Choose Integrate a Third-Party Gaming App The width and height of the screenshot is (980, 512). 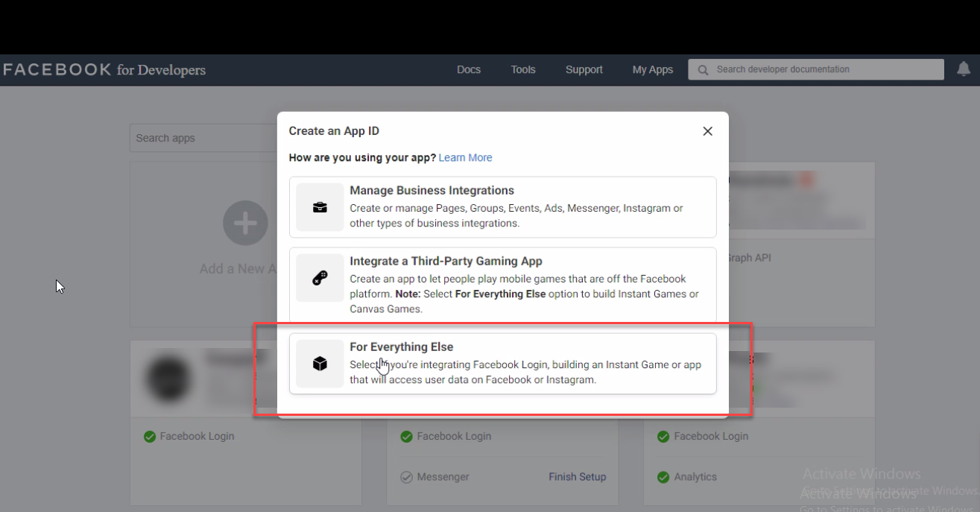(502, 285)
